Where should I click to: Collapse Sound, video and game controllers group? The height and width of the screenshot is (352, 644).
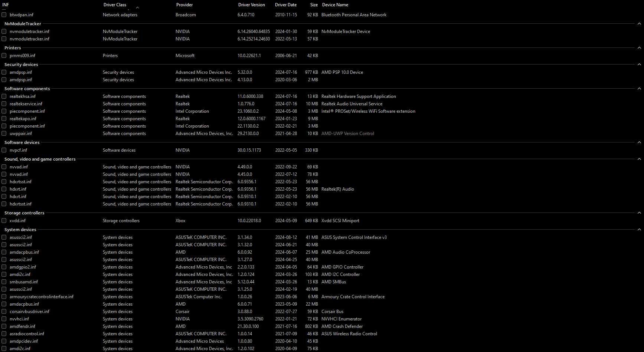tap(639, 159)
